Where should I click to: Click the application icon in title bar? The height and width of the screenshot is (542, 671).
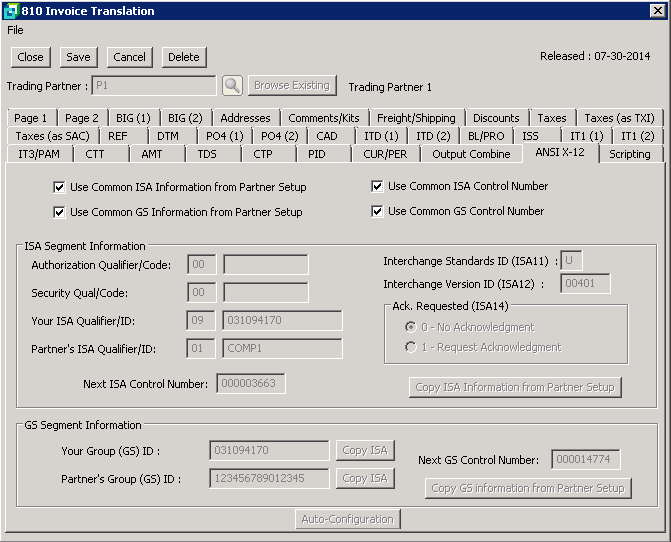click(x=10, y=11)
